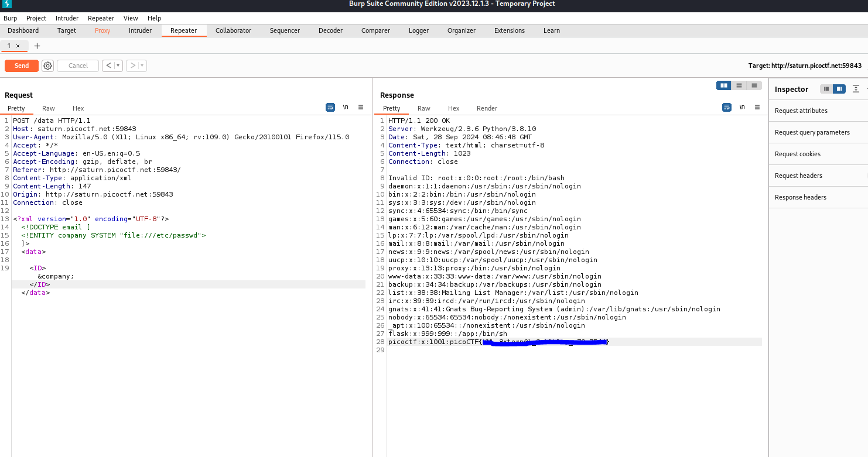868x457 pixels.
Task: Switch to the Dashboard tab
Action: (23, 30)
